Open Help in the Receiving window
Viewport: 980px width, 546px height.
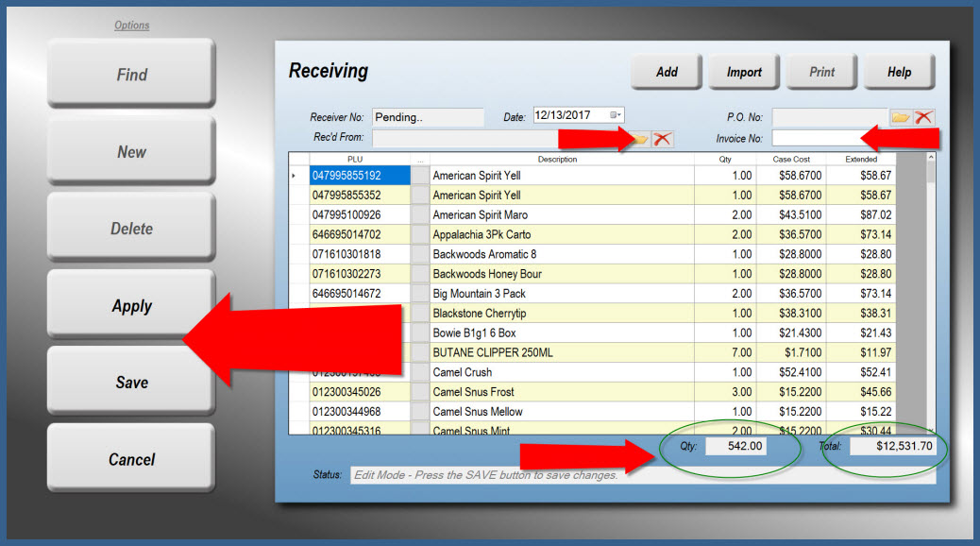900,72
